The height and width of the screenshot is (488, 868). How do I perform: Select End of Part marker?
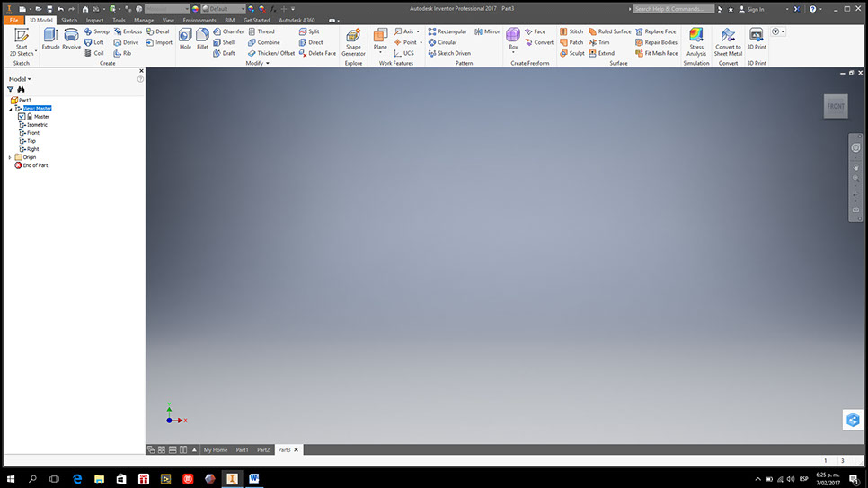coord(31,165)
